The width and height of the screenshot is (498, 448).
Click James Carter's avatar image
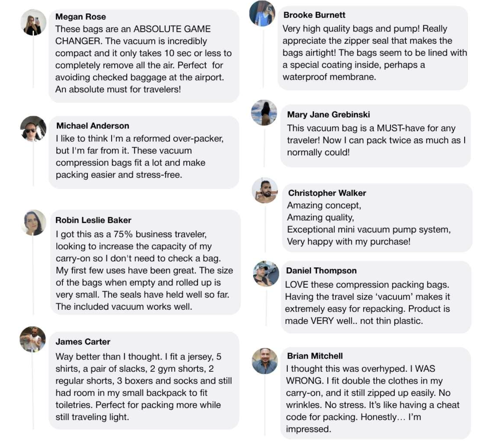click(33, 339)
